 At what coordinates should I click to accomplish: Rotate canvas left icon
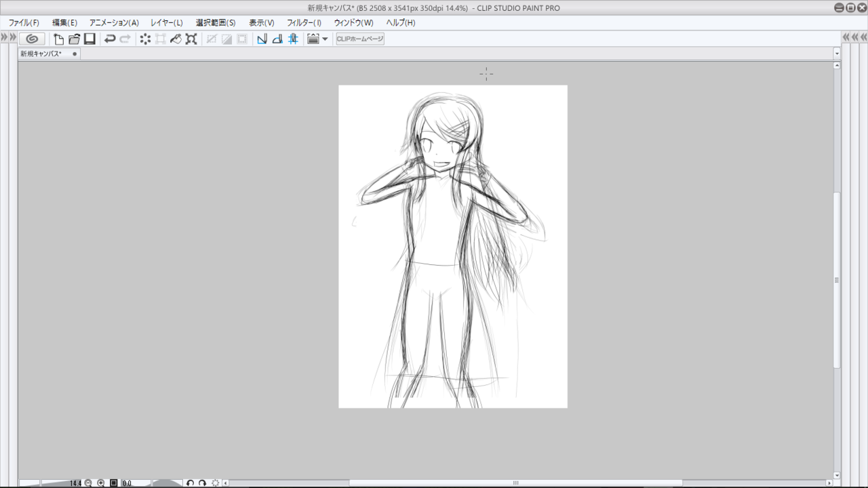tap(191, 483)
